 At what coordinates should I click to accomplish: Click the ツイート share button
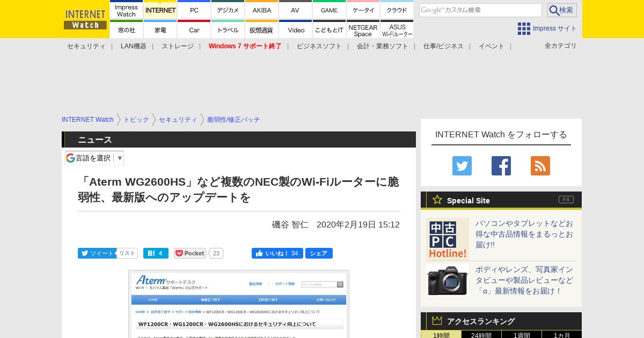[x=97, y=253]
